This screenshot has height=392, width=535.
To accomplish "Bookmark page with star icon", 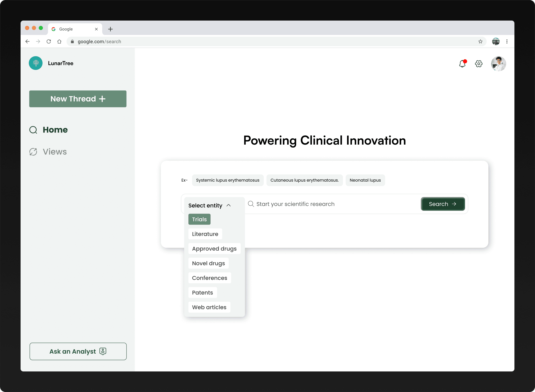I will click(x=480, y=42).
